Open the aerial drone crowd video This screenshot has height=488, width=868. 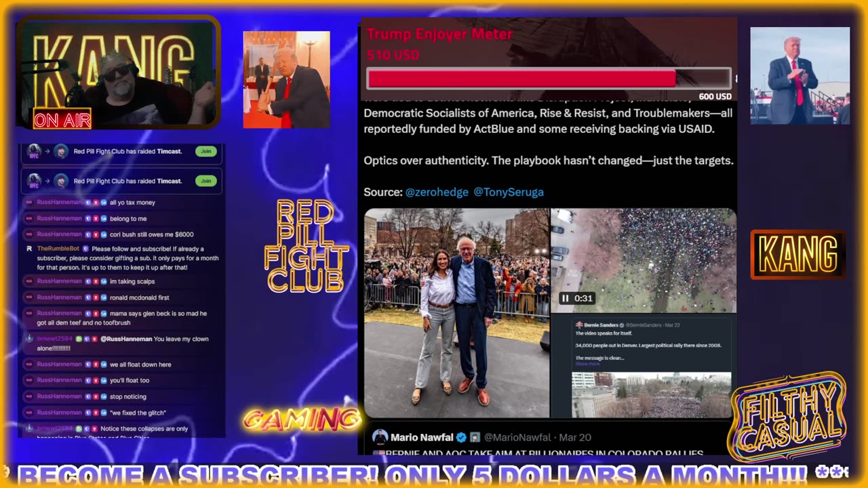pos(643,260)
